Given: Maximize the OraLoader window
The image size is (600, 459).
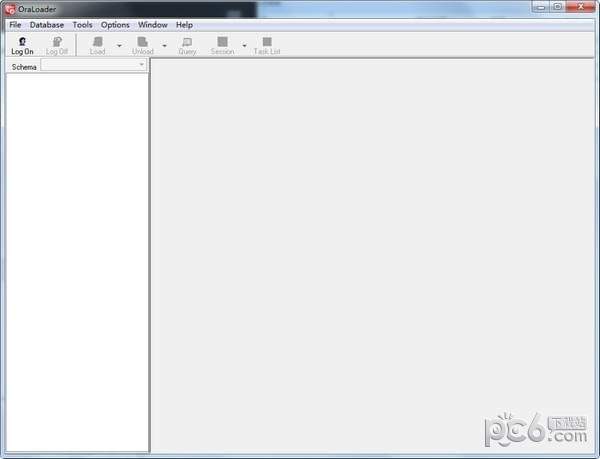Looking at the screenshot, I should click(x=558, y=7).
